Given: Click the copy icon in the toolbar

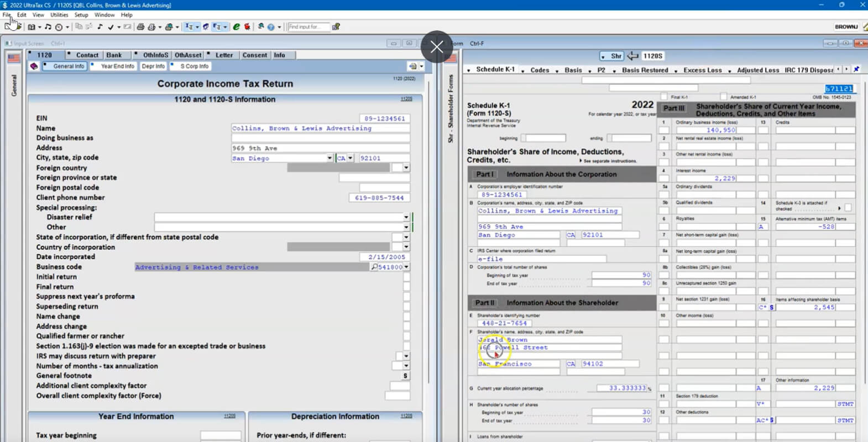Looking at the screenshot, I should [79, 27].
